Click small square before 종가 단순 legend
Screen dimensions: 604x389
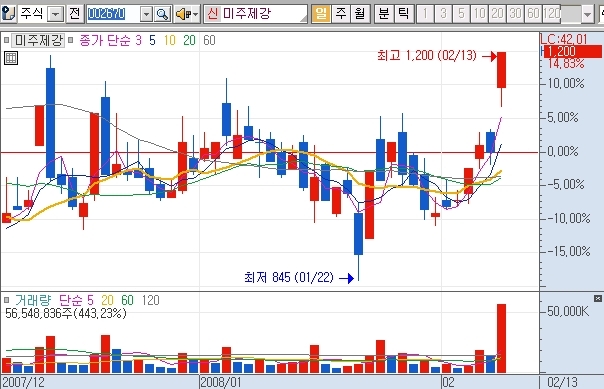point(70,40)
